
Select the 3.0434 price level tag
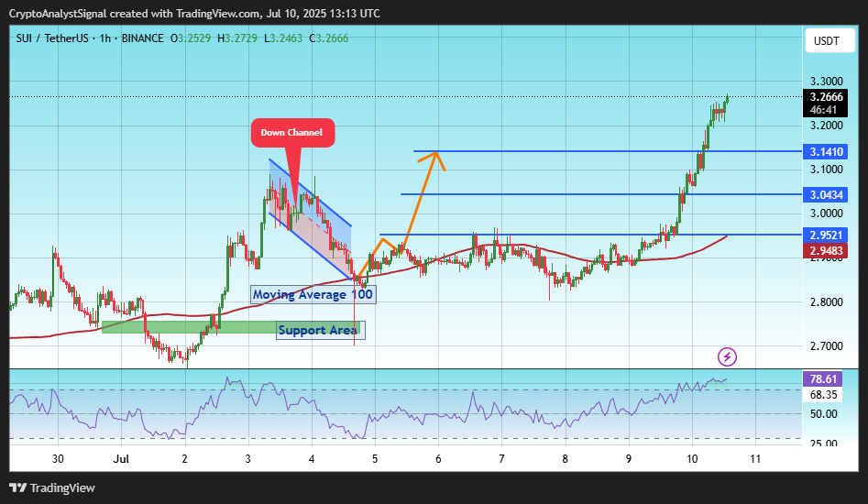[x=825, y=195]
